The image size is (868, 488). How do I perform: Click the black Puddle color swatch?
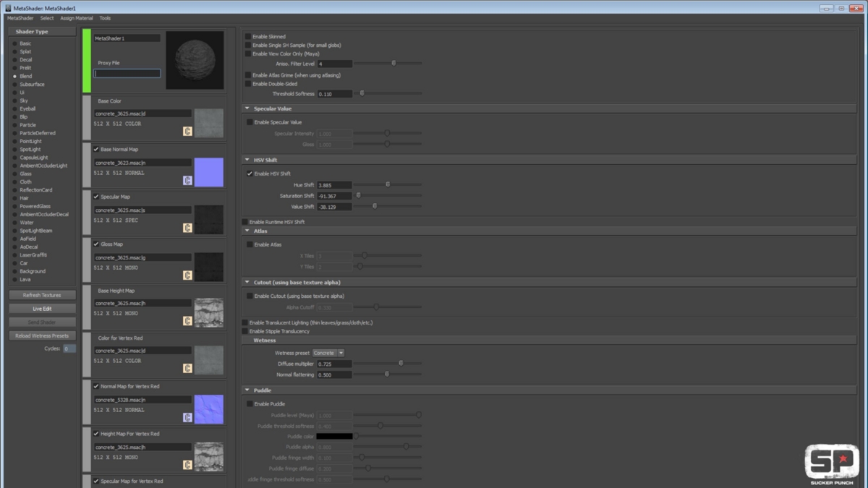(x=334, y=437)
